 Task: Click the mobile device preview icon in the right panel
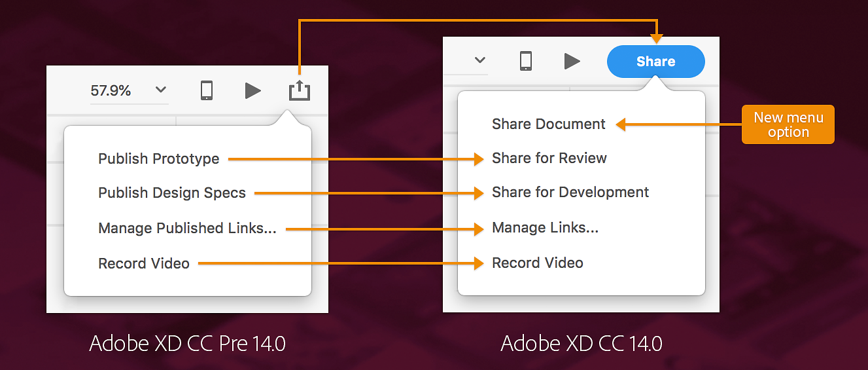(525, 61)
